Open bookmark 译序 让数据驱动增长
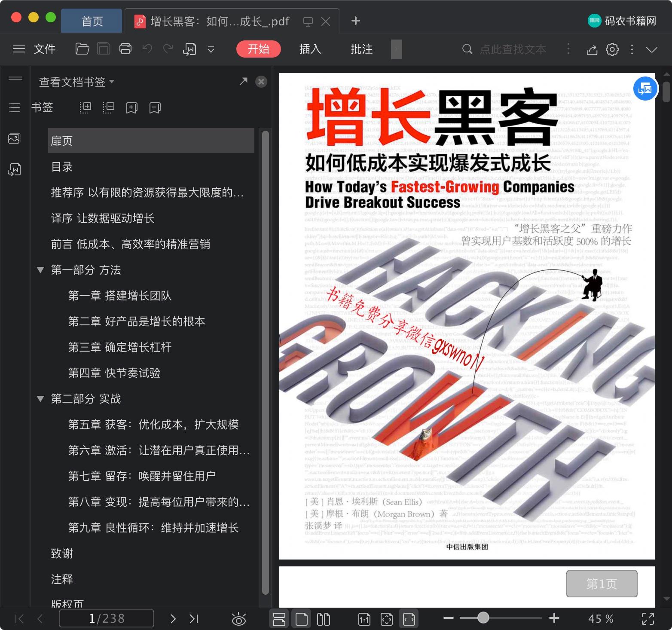Image resolution: width=672 pixels, height=630 pixels. [x=103, y=218]
